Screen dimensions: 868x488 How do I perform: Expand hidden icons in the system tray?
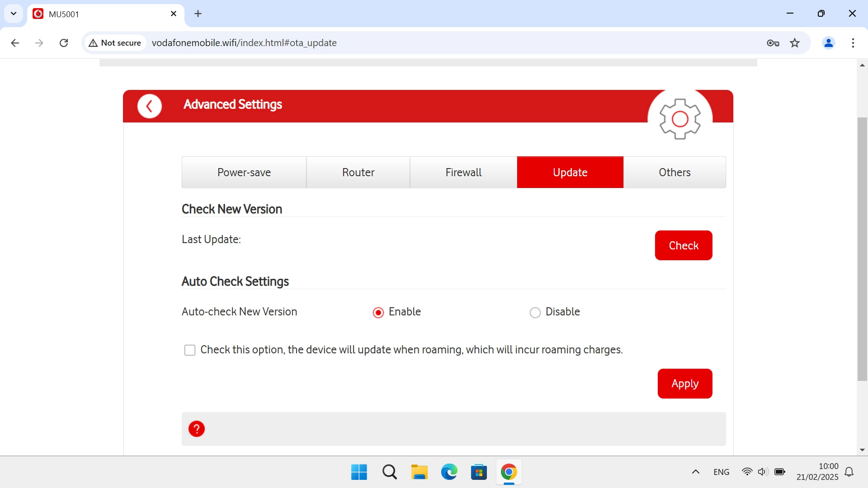coord(695,472)
